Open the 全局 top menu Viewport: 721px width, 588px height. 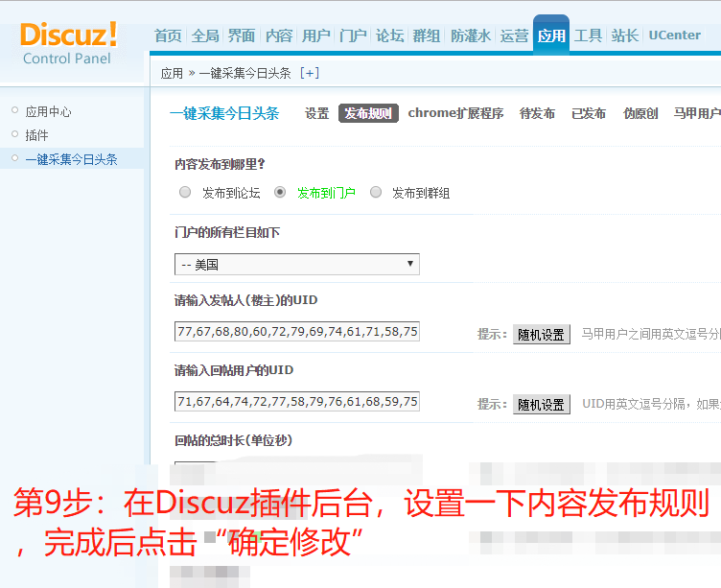click(205, 35)
